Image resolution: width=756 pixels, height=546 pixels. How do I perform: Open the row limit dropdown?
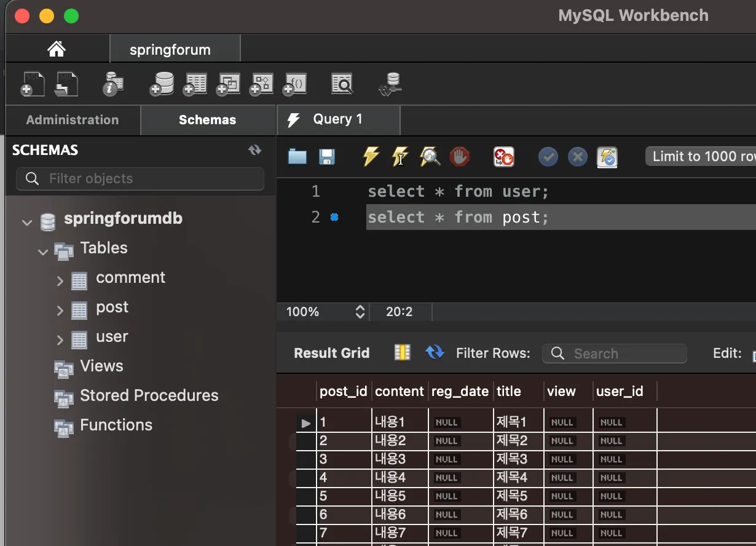701,156
